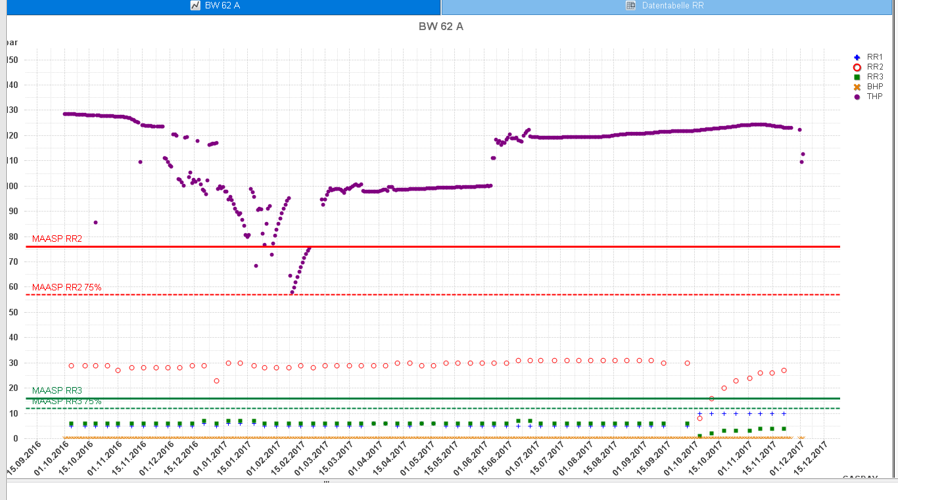This screenshot has width=932, height=500.
Task: Click the 15.02.2017 date axis label
Action: coord(288,458)
